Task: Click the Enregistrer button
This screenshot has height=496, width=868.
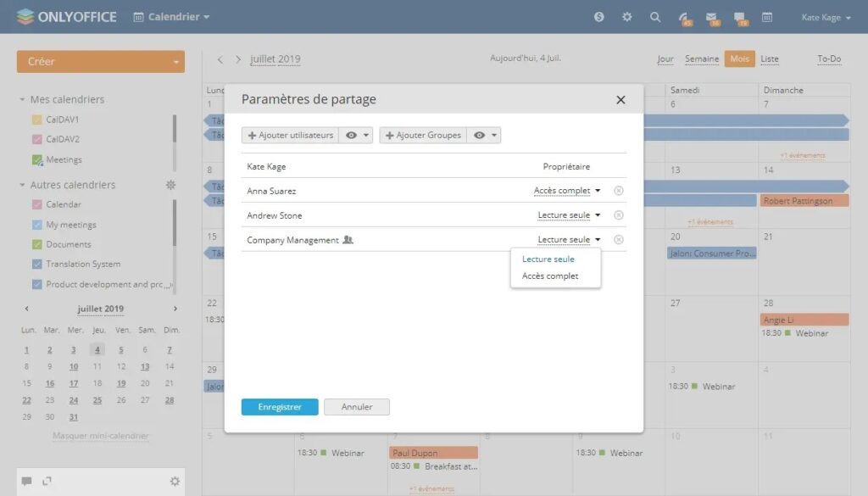Action: (x=280, y=407)
